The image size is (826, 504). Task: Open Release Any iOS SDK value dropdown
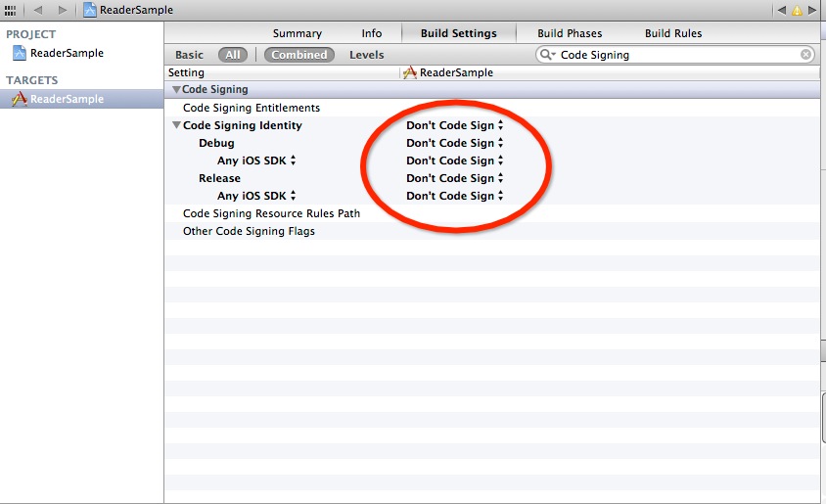click(455, 196)
